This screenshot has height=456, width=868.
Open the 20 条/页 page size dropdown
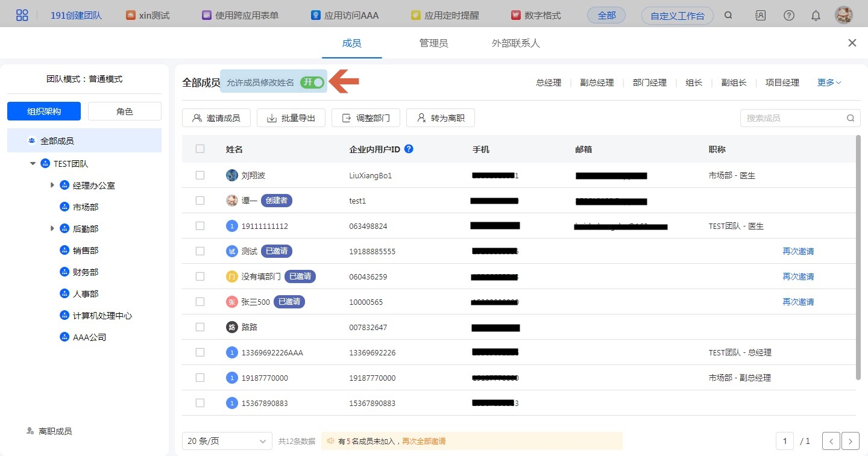(x=227, y=441)
